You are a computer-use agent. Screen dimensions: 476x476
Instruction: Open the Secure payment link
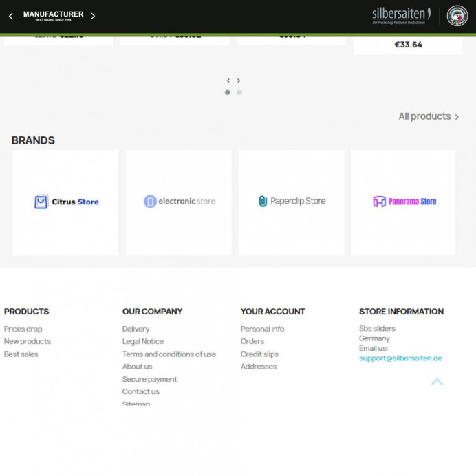[150, 380]
